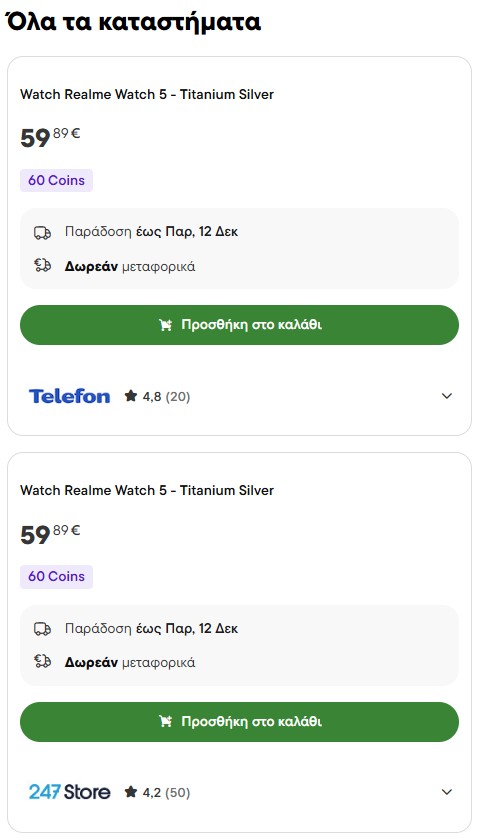
Task: Expand the Telefon store details chevron
Action: tap(447, 396)
